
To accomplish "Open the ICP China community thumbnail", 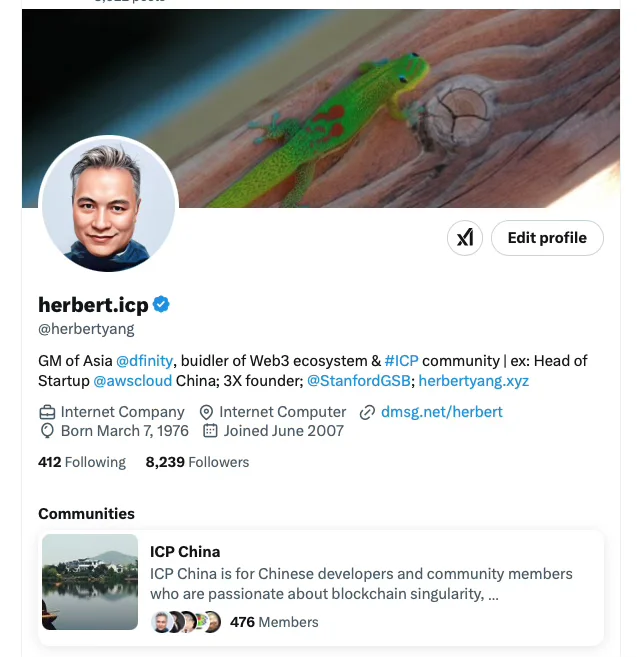I will [x=90, y=582].
